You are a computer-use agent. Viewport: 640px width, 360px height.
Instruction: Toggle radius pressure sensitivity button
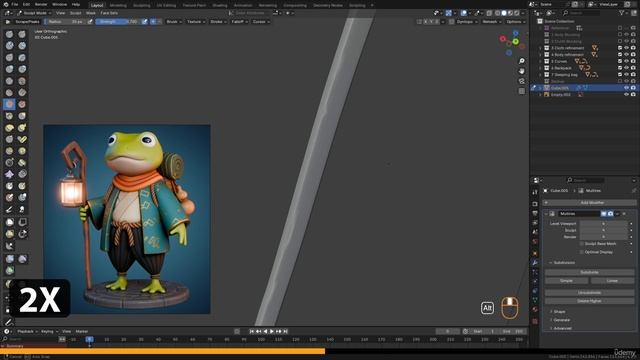point(90,22)
